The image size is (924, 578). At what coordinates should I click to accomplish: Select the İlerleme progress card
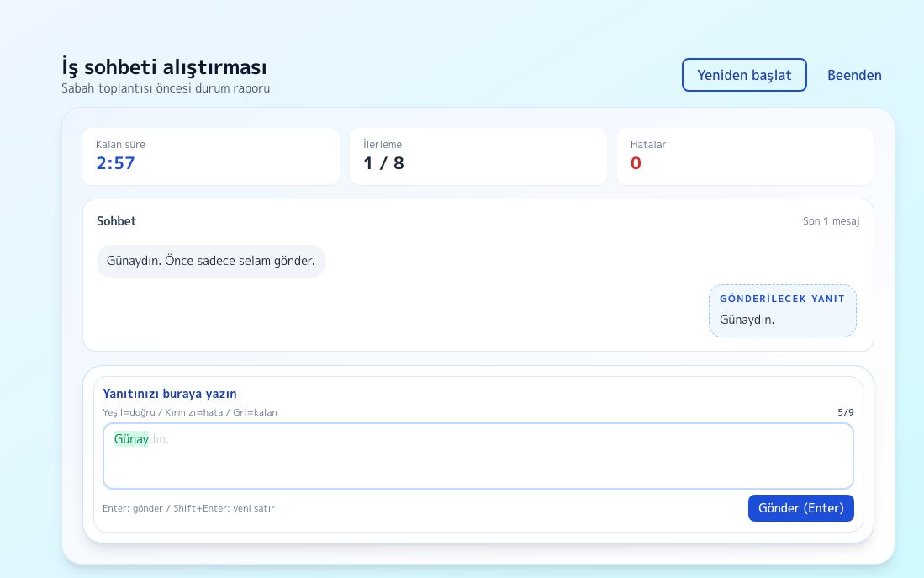(478, 156)
